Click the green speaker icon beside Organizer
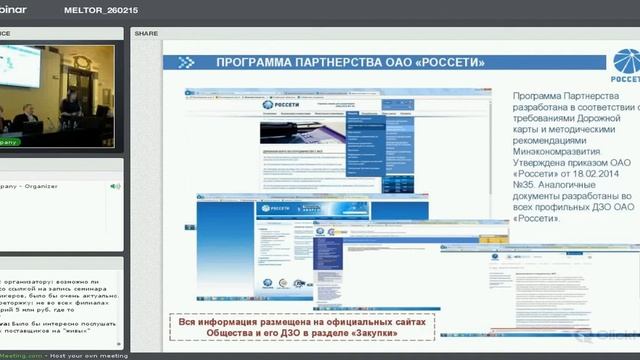640x360 pixels. (115, 186)
